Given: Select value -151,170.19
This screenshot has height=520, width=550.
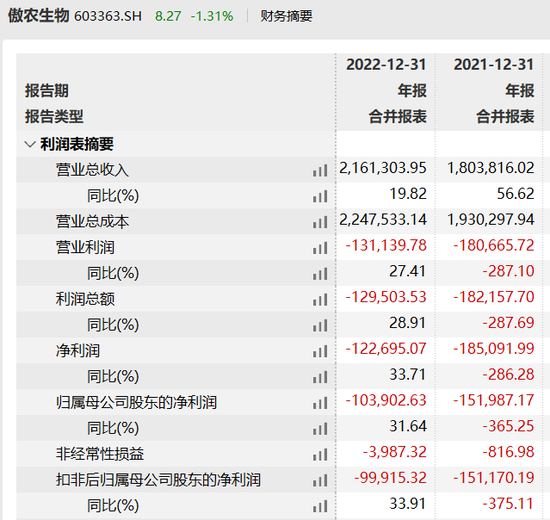Looking at the screenshot, I should tap(494, 478).
